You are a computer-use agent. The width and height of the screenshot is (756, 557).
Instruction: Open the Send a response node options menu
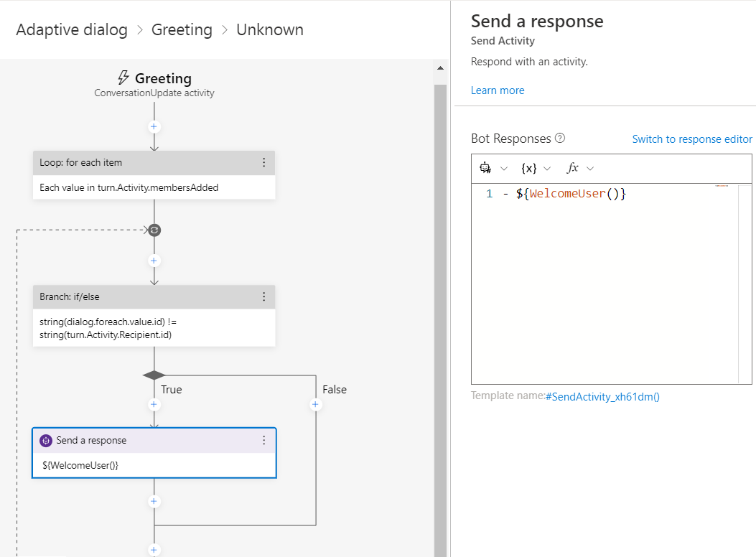click(x=263, y=441)
